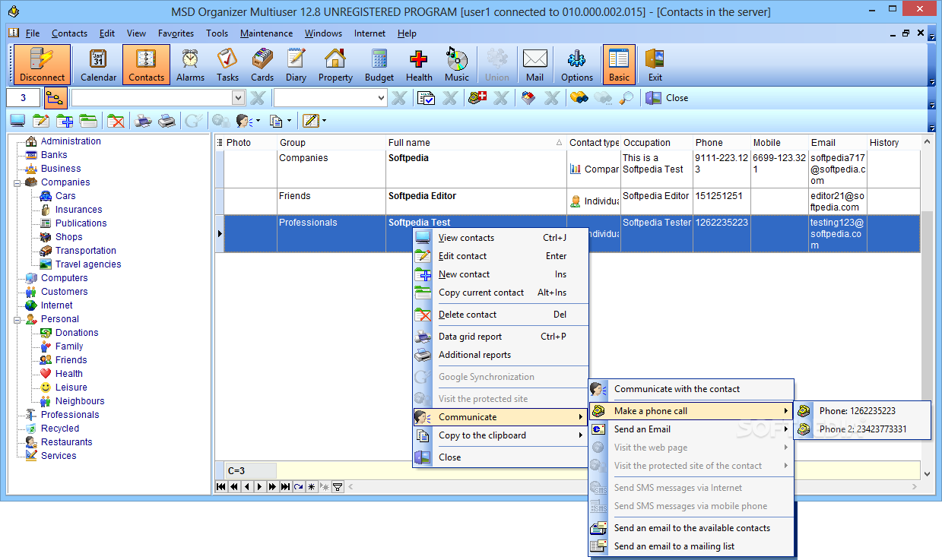Click Communicate with the contact entry

pos(691,389)
